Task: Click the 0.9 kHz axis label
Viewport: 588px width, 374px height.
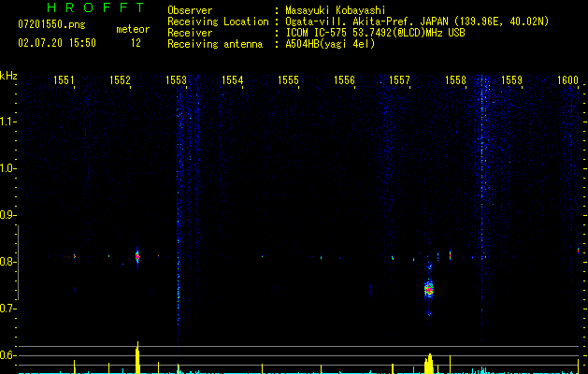Action: point(7,215)
